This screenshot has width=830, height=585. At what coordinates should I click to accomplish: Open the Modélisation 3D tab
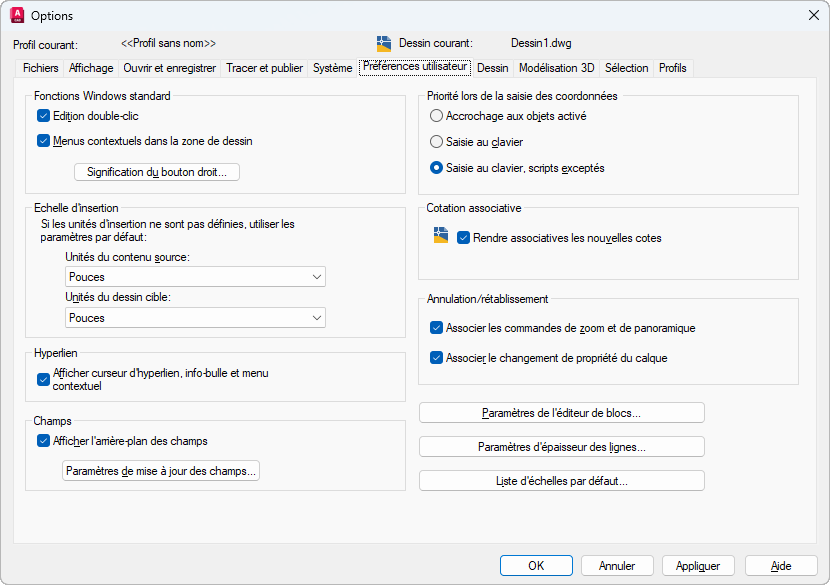pyautogui.click(x=556, y=68)
